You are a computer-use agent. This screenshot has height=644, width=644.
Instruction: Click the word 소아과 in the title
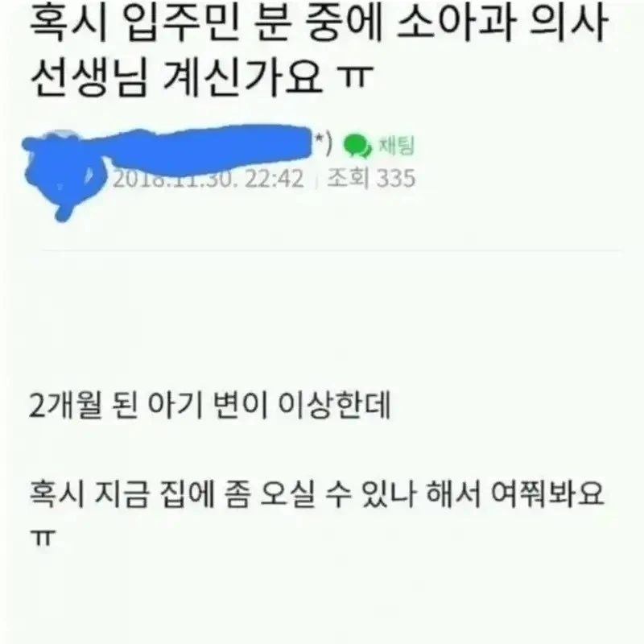[x=455, y=24]
